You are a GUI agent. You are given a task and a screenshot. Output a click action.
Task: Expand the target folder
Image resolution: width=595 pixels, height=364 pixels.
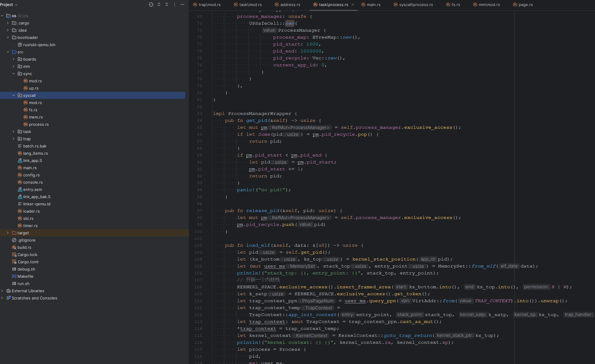pyautogui.click(x=8, y=233)
